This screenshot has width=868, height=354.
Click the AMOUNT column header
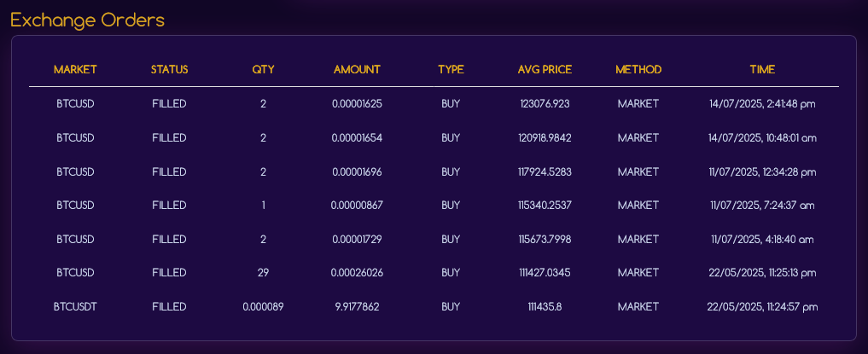pyautogui.click(x=357, y=69)
